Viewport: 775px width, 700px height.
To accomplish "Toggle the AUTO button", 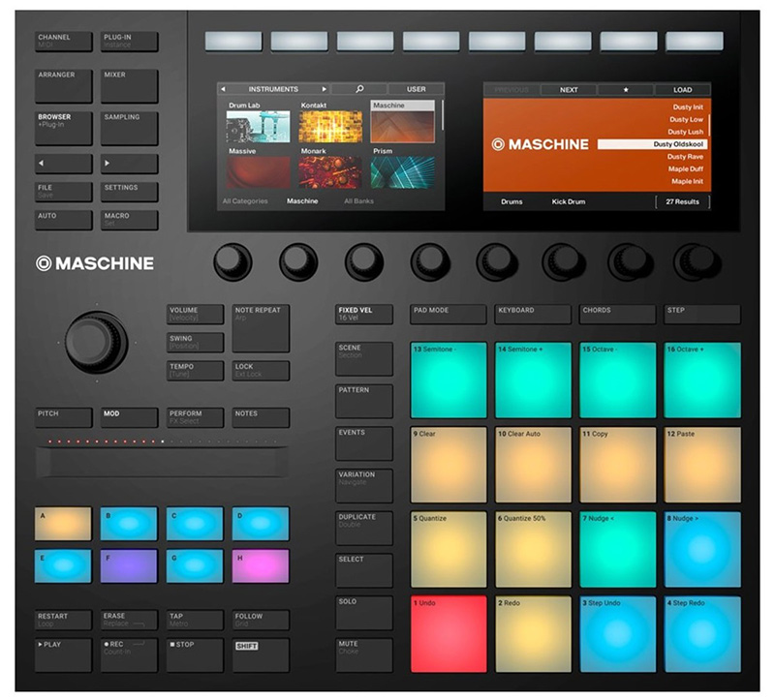I will pyautogui.click(x=63, y=220).
